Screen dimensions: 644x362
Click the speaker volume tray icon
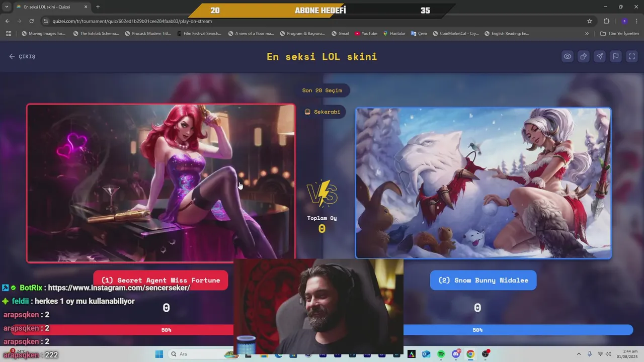pyautogui.click(x=608, y=354)
